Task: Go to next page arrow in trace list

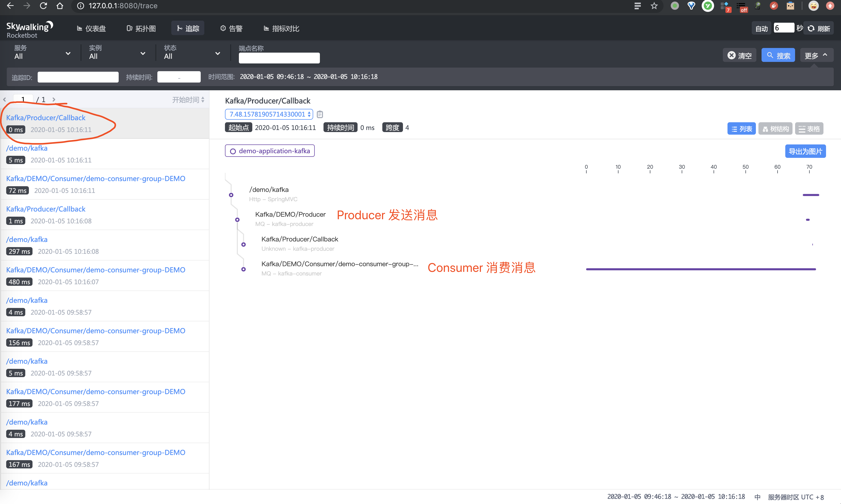Action: click(54, 100)
